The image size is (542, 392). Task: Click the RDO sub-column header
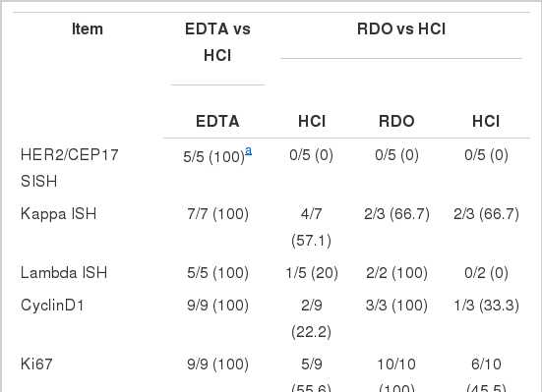click(x=396, y=121)
